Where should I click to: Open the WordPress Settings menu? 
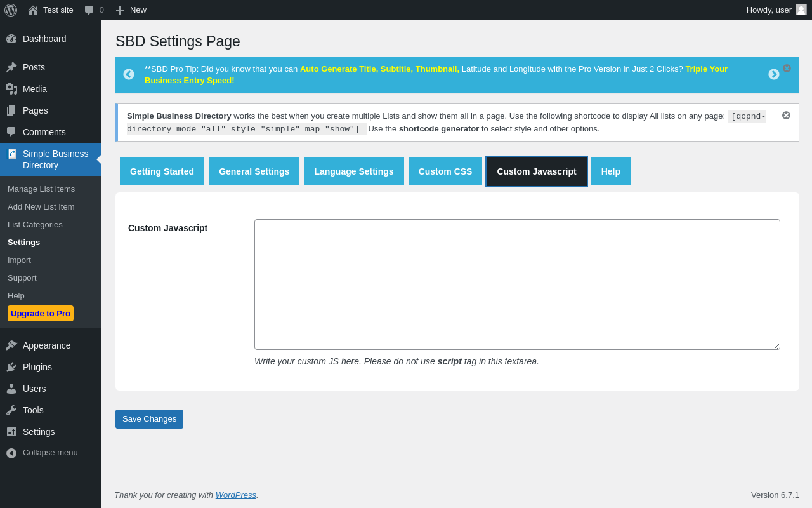pos(51,432)
